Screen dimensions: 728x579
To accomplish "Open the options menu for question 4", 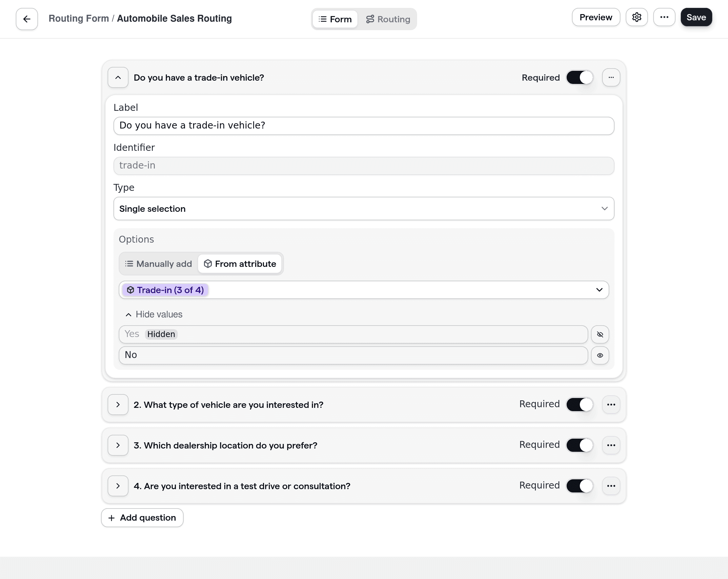I will [x=611, y=486].
